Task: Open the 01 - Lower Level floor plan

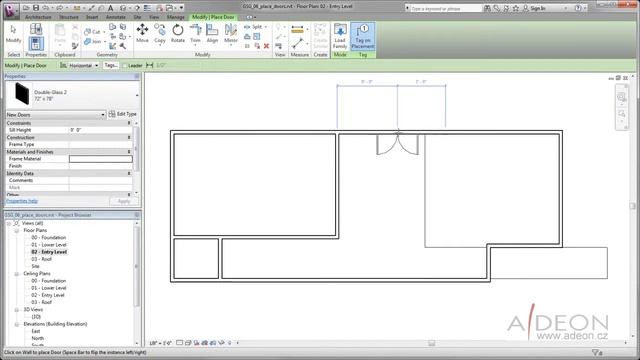Action: tap(49, 245)
